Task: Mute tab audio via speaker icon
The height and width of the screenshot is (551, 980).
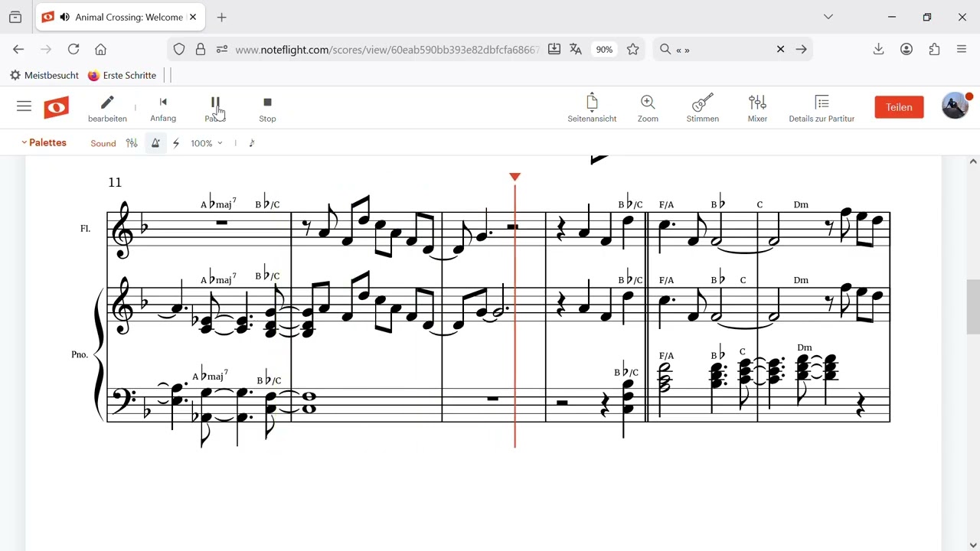Action: click(x=65, y=17)
